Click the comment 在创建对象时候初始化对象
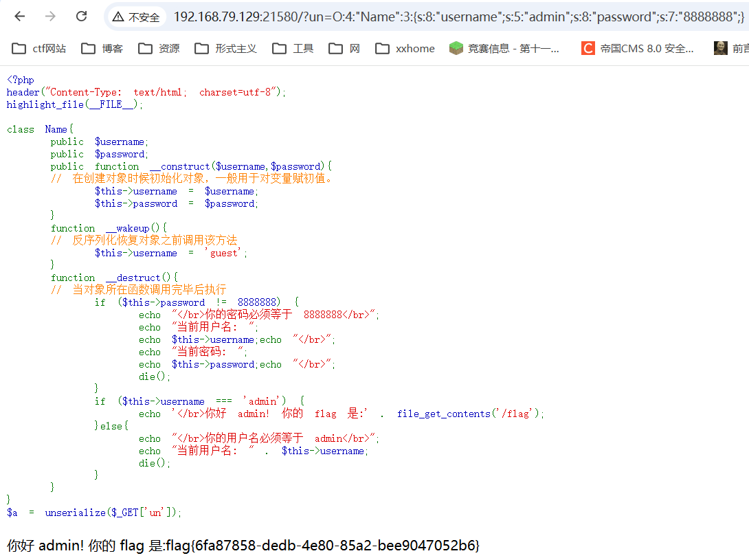The image size is (749, 560). 192,178
